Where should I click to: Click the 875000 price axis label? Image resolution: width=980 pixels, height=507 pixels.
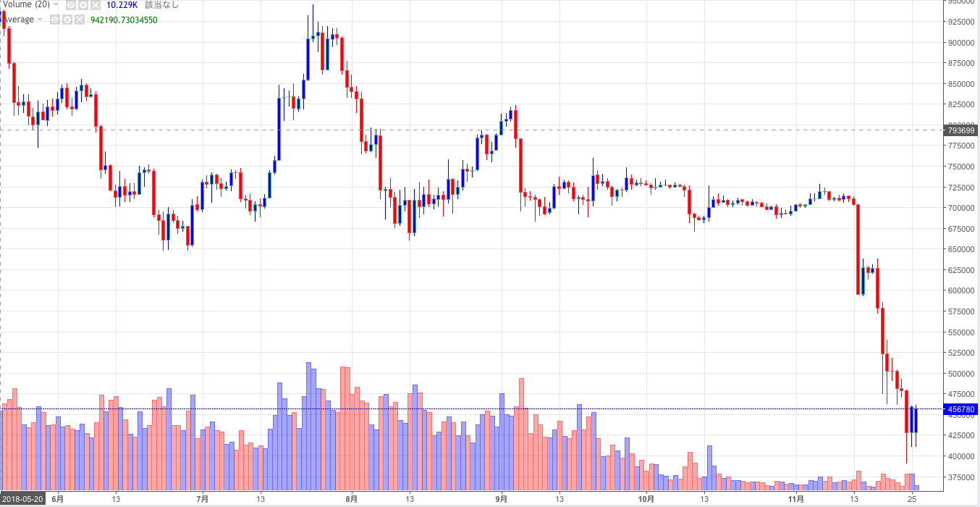pos(962,63)
